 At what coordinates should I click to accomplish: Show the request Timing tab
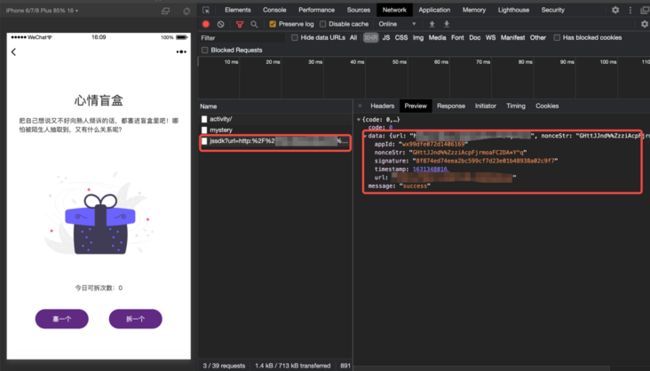point(516,106)
